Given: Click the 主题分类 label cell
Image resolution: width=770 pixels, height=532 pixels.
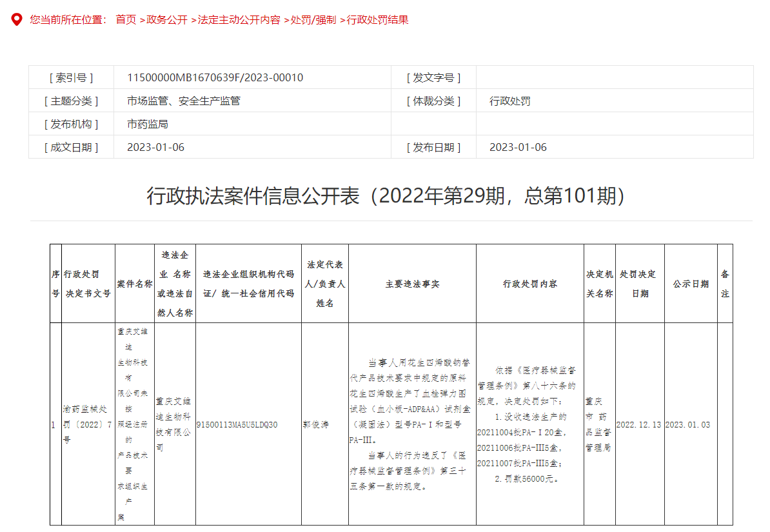Looking at the screenshot, I should pyautogui.click(x=71, y=101).
